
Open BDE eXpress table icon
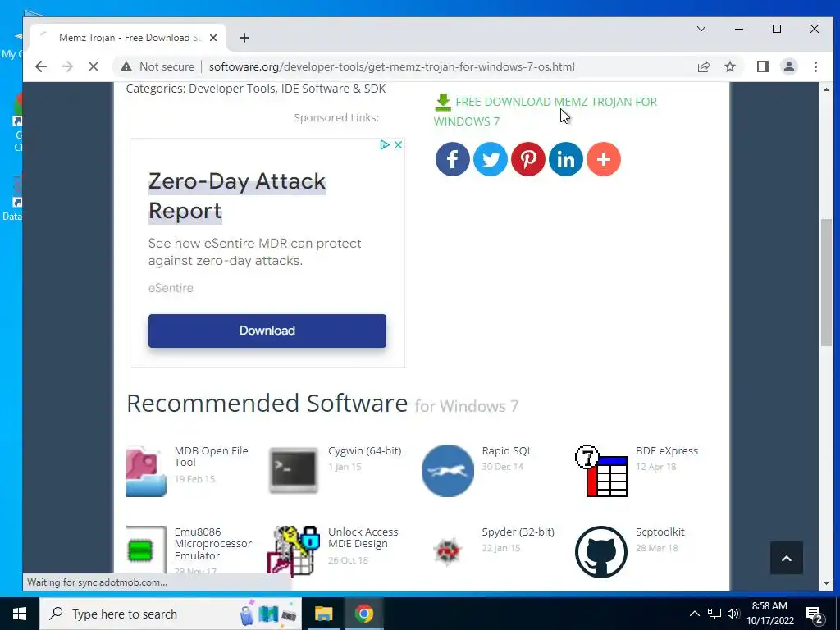click(601, 470)
